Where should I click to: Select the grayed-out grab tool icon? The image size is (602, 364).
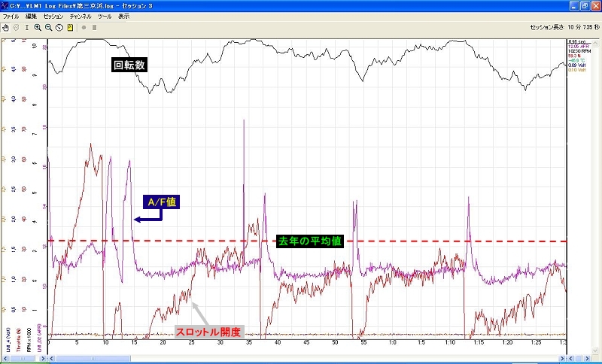click(x=16, y=28)
